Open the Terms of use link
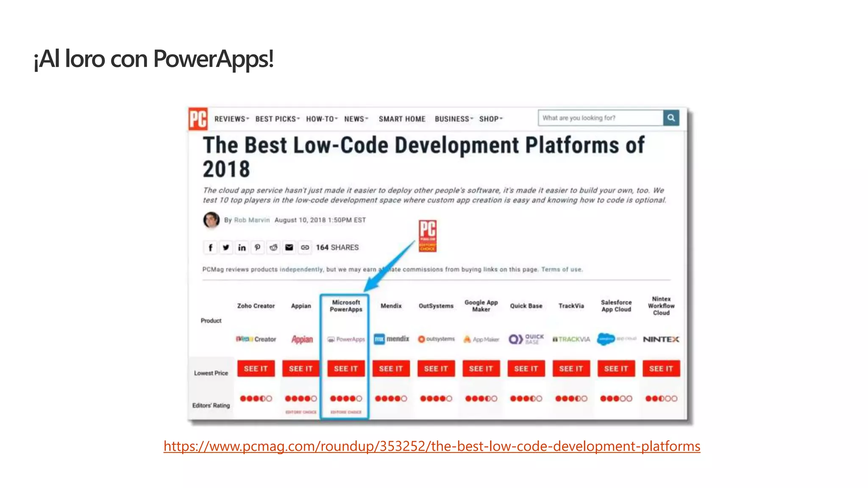This screenshot has height=488, width=868. point(562,269)
